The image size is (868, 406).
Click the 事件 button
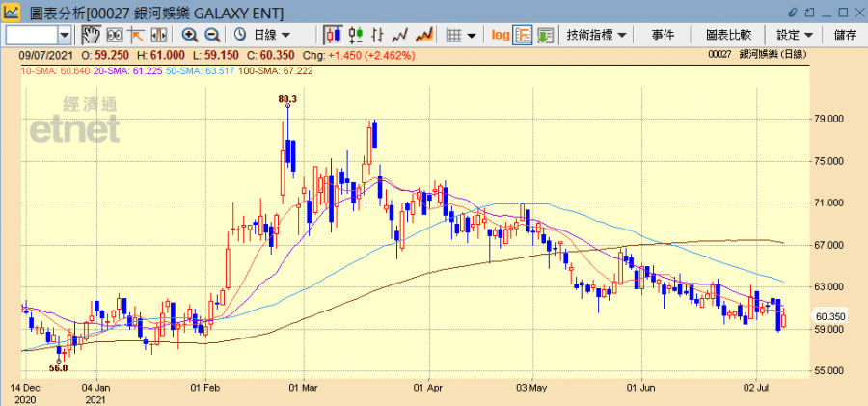coord(663,35)
